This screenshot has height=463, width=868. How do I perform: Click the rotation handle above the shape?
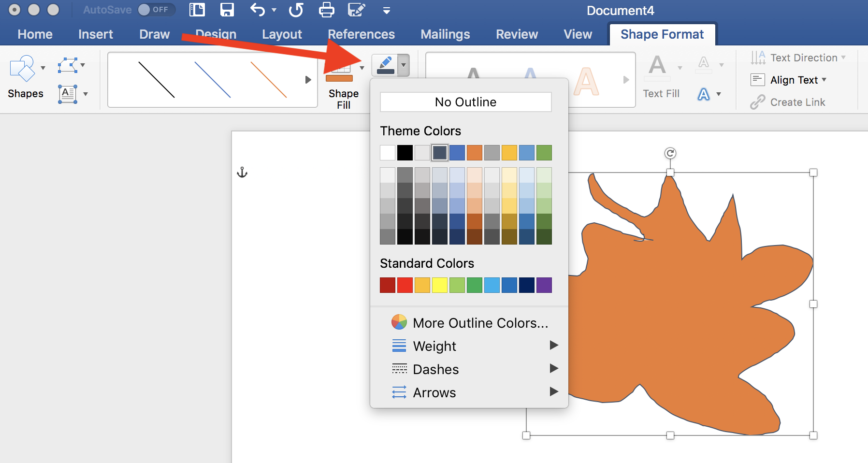[670, 153]
